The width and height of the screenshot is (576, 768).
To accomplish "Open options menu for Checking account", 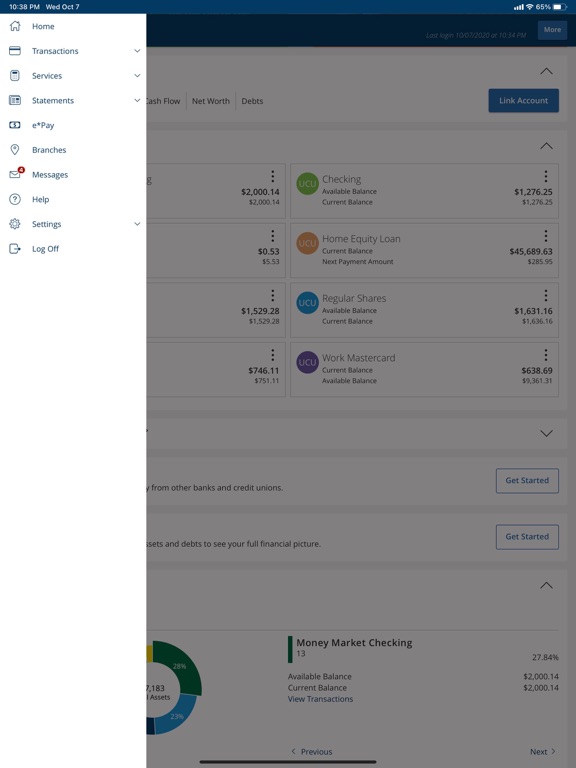I will pyautogui.click(x=546, y=176).
